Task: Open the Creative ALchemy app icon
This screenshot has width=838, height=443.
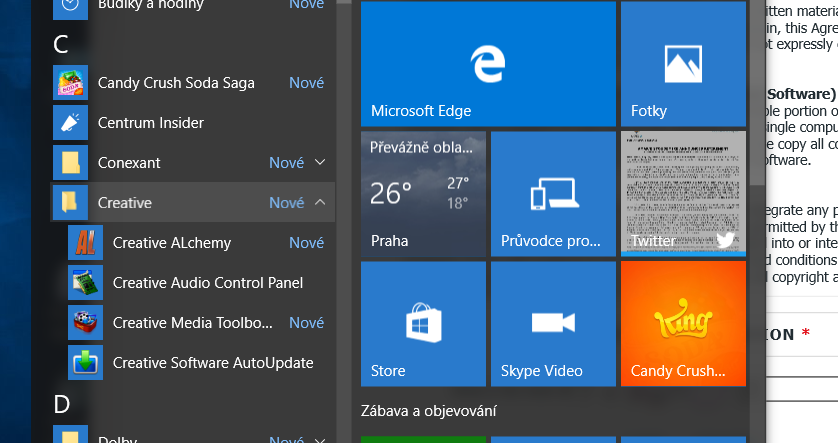Action: coord(85,243)
